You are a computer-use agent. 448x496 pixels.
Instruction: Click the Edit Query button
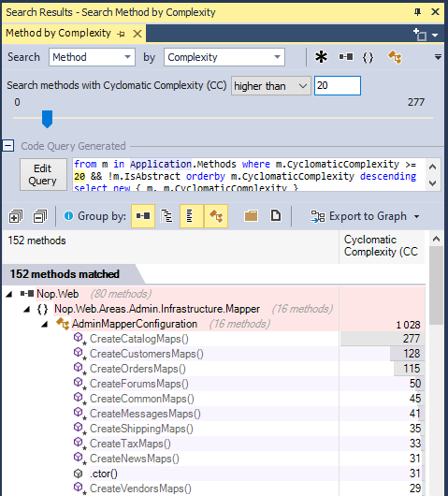[x=43, y=174]
